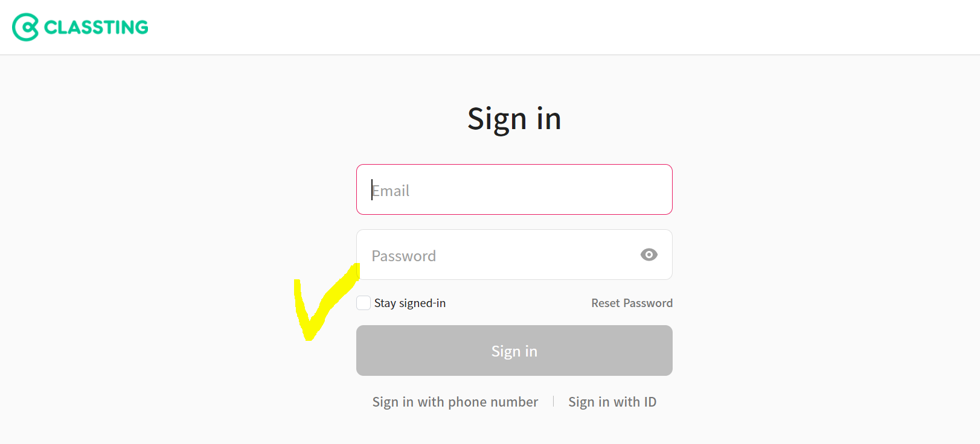The width and height of the screenshot is (980, 444).
Task: Click the empty white header bar area
Action: point(543,27)
